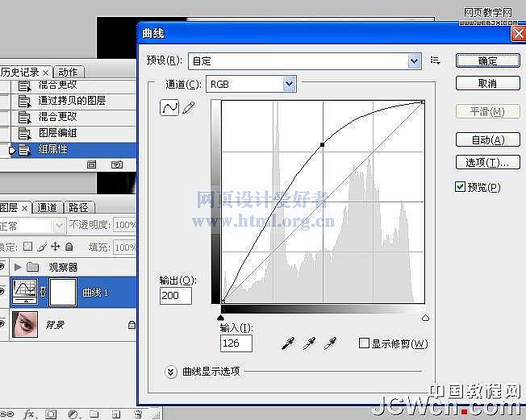Select the black control point on the curve
The image size is (526, 420).
click(x=323, y=145)
